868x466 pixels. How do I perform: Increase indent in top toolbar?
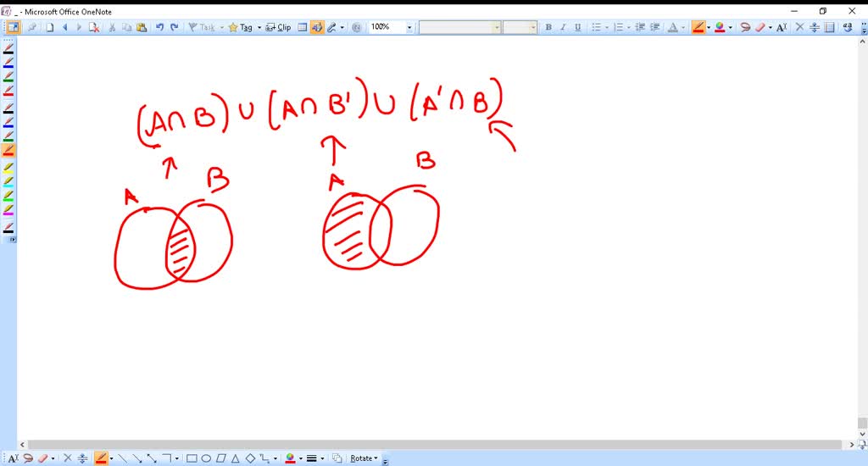pos(655,27)
